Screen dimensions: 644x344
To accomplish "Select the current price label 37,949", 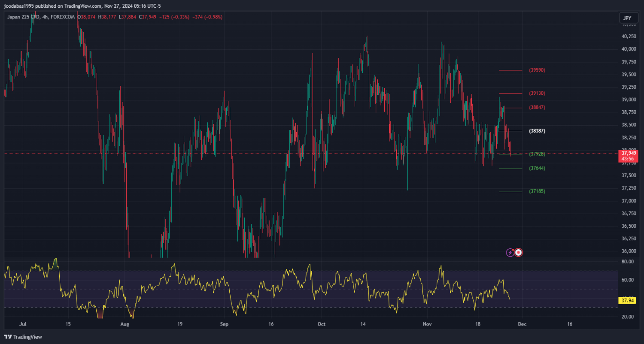I will point(629,153).
